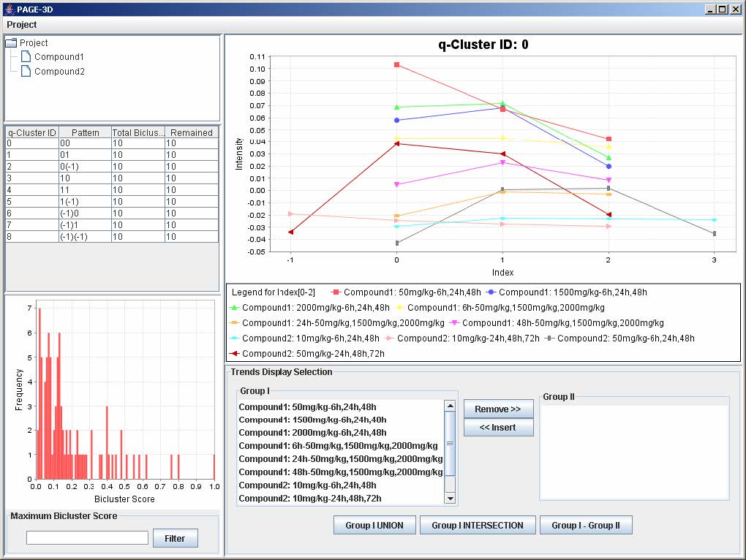
Task: Click the Group I INTERSECTION button
Action: [478, 526]
